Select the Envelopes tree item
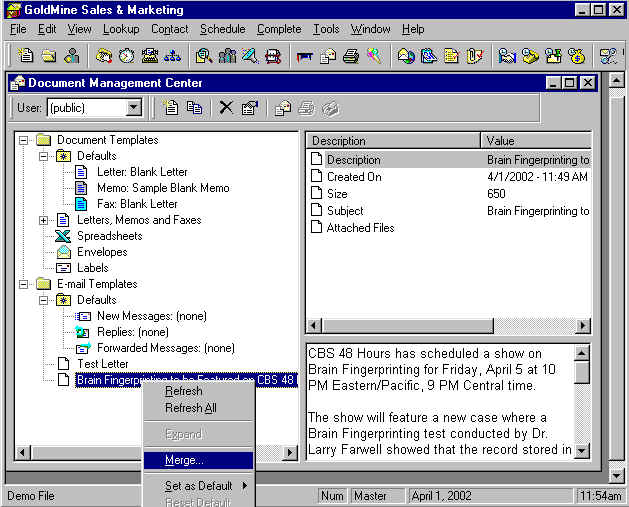This screenshot has width=629, height=507. point(102,252)
